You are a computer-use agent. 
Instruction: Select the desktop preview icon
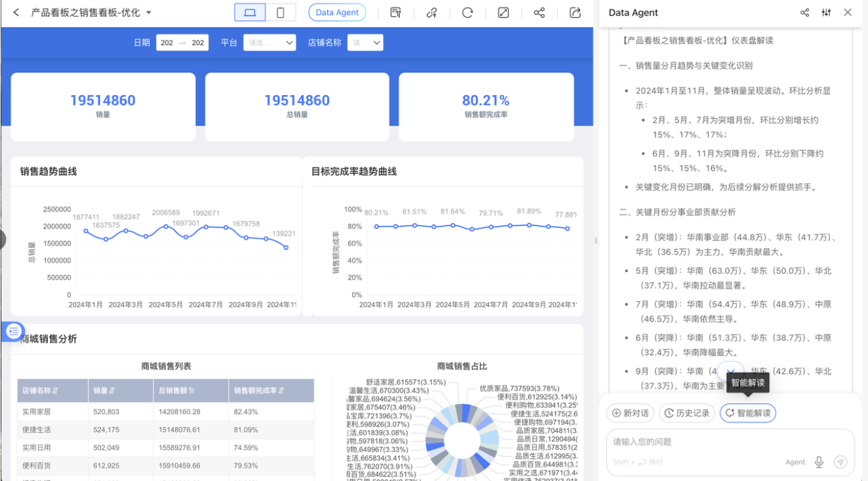click(250, 12)
